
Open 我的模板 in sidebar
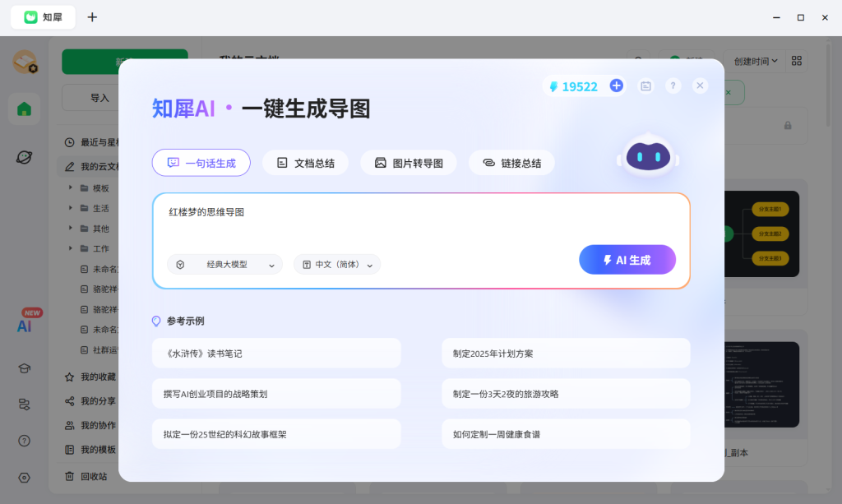[90, 449]
